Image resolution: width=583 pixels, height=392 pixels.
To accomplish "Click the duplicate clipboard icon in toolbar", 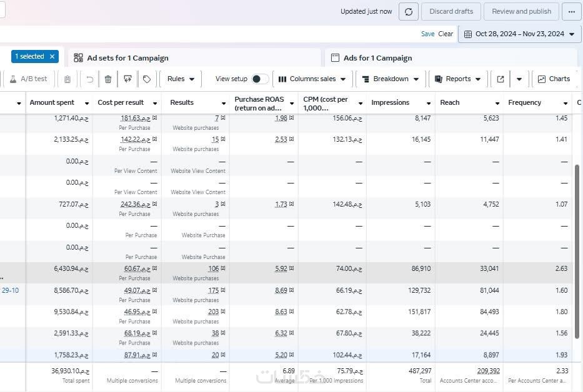I will point(67,79).
